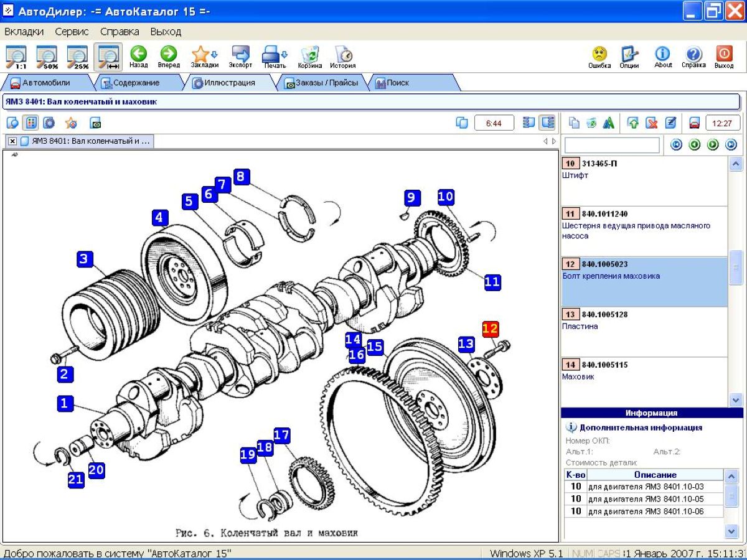Click the copy pages icon in parts toolbar

point(574,123)
